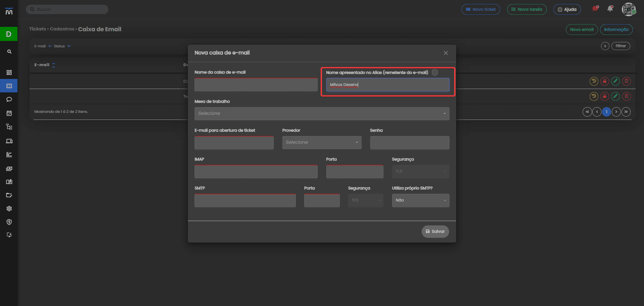Click the security shield sidebar icon
This screenshot has height=306, width=644.
(9, 222)
